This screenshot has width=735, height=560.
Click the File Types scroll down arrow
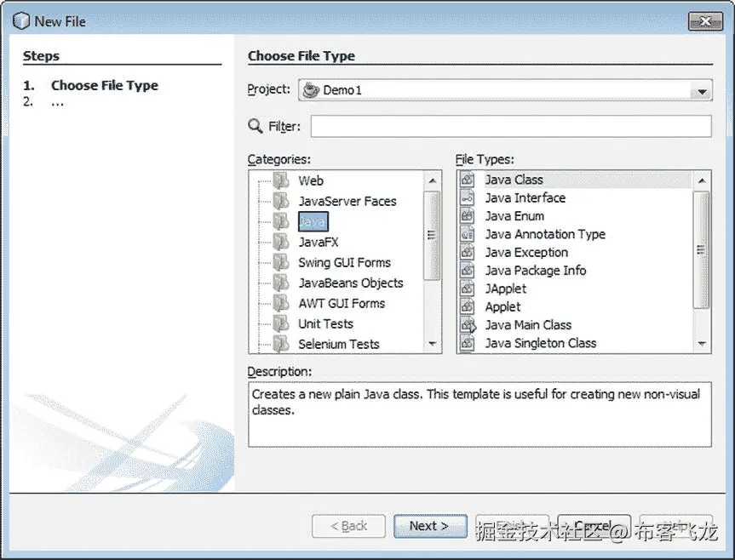tap(701, 344)
